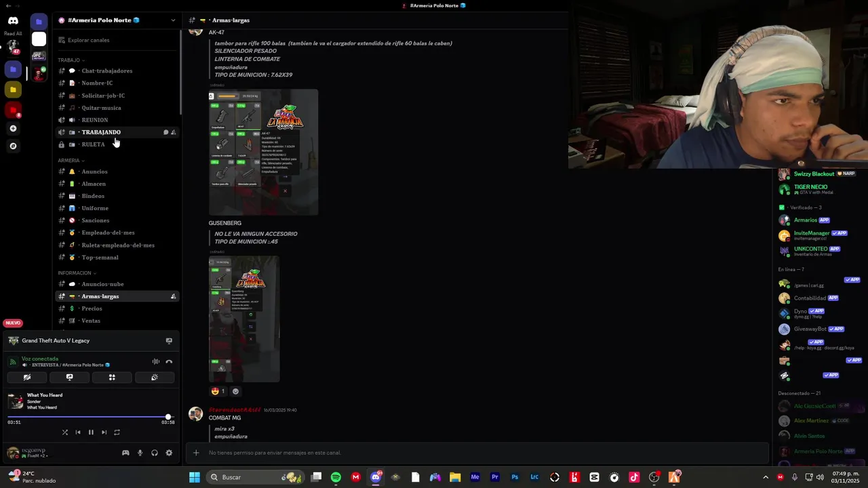Open the Discover servers compass icon
Viewport: 868px width, 488px height.
click(13, 146)
